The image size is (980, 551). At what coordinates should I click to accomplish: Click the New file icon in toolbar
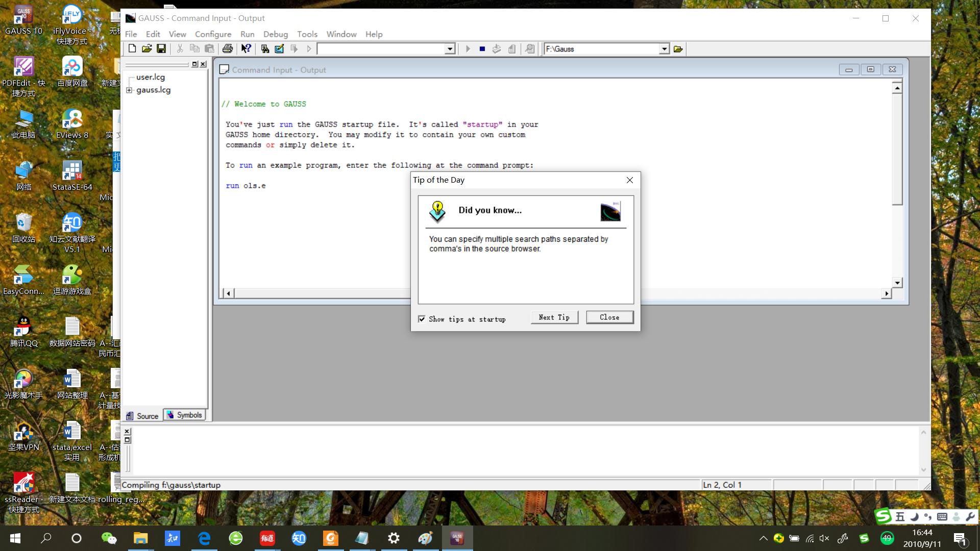click(132, 48)
